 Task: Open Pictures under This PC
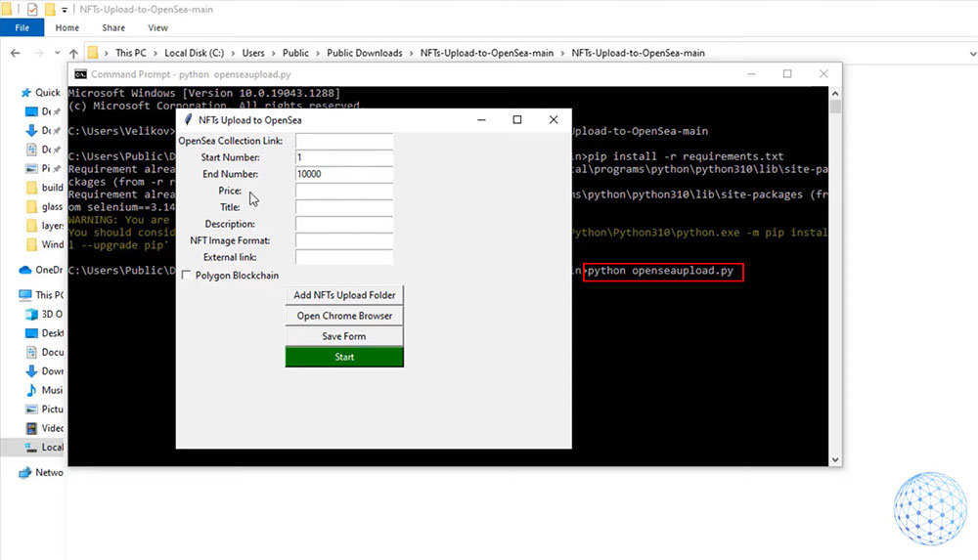(44, 409)
